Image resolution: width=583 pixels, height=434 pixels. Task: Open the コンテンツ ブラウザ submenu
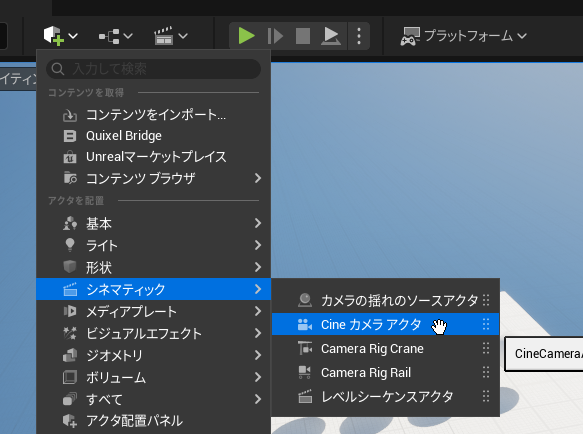pyautogui.click(x=153, y=179)
